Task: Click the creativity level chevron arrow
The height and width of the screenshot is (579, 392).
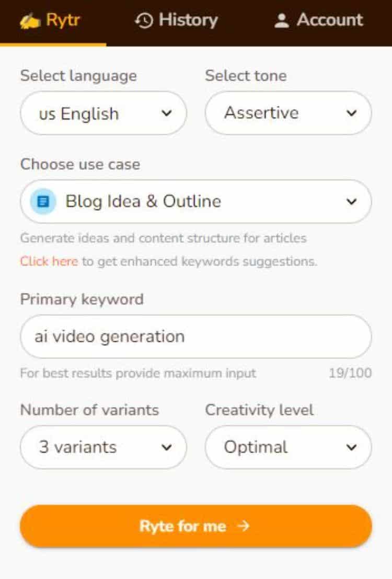Action: 351,447
